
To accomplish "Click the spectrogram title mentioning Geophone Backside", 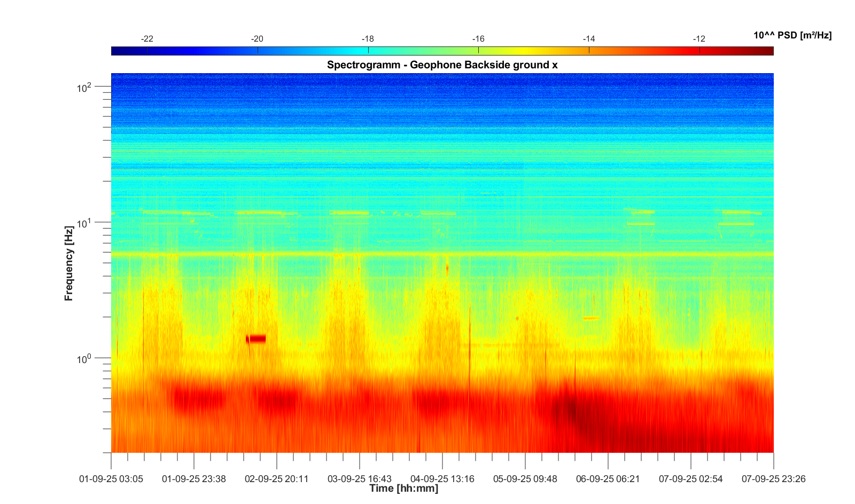I will (x=442, y=65).
